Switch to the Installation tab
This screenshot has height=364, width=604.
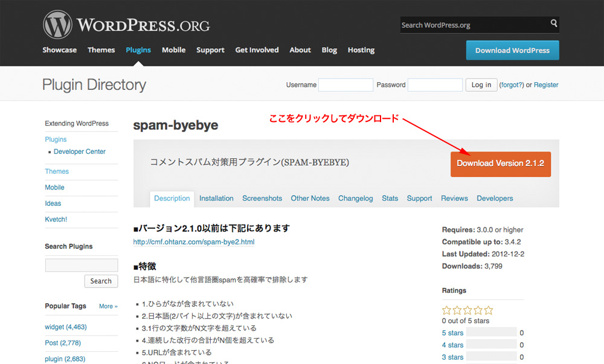click(x=216, y=199)
